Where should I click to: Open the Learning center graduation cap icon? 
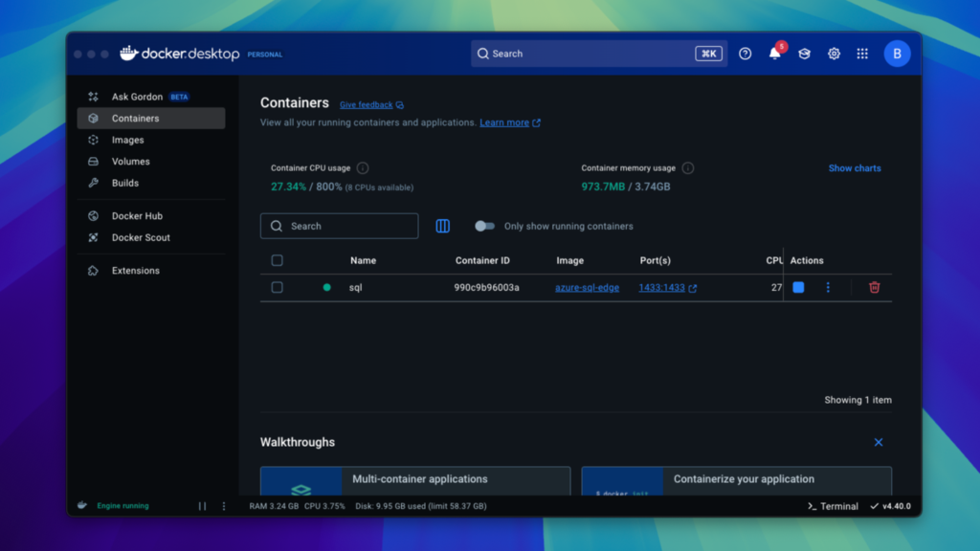click(x=804, y=54)
